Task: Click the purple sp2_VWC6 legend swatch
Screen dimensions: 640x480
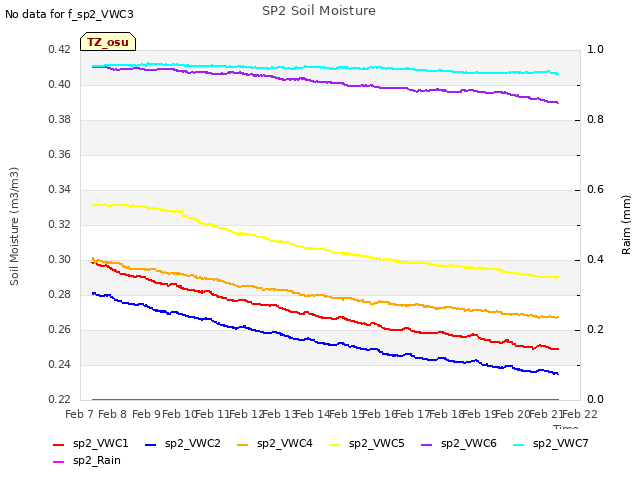Action: (x=427, y=445)
